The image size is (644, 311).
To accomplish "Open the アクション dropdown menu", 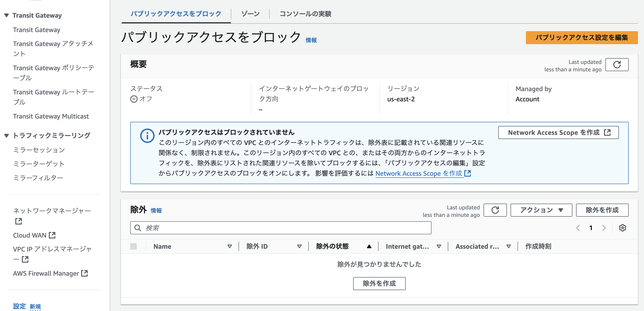I will (541, 210).
